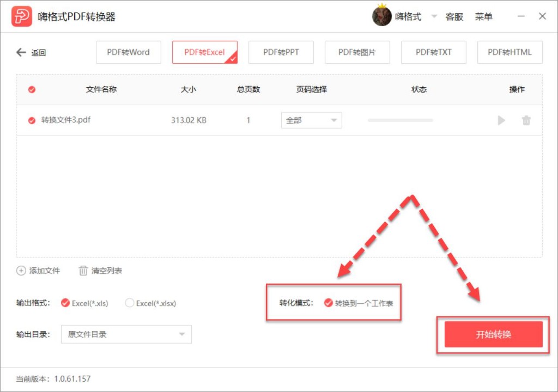This screenshot has width=558, height=392.
Task: Click the progress bar for 转换文件3.pdf
Action: [x=401, y=120]
